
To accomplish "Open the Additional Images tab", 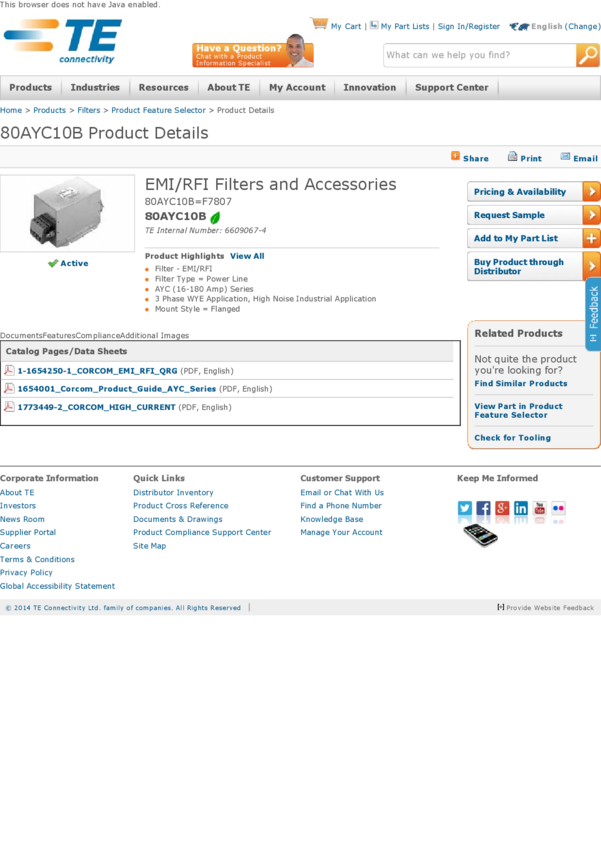I will click(154, 336).
